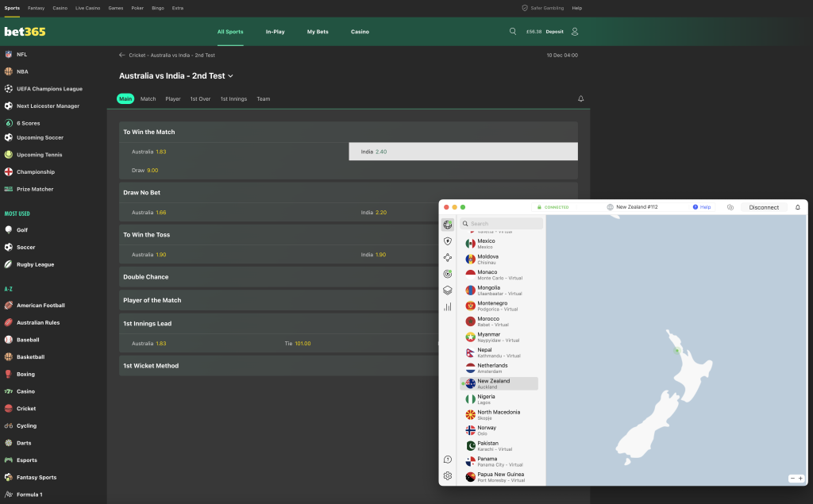Viewport: 813px width, 504px height.
Task: Choose Golf under Most Used
Action: 21,230
